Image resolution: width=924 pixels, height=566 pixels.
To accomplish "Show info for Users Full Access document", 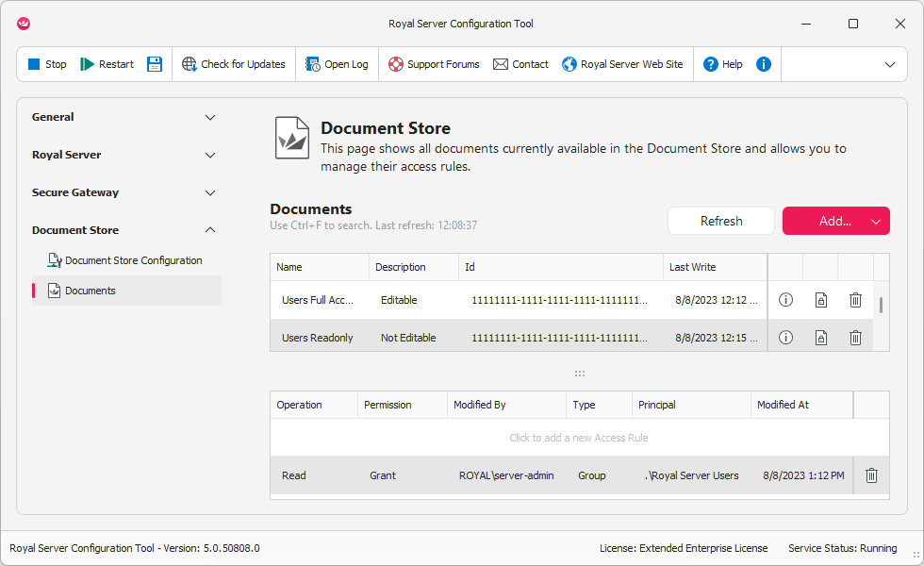I will coord(785,300).
